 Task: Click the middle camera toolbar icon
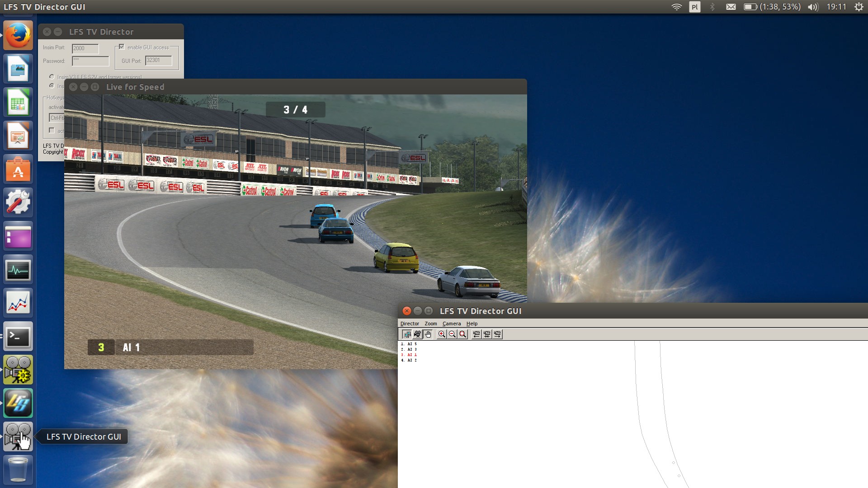[x=487, y=334]
